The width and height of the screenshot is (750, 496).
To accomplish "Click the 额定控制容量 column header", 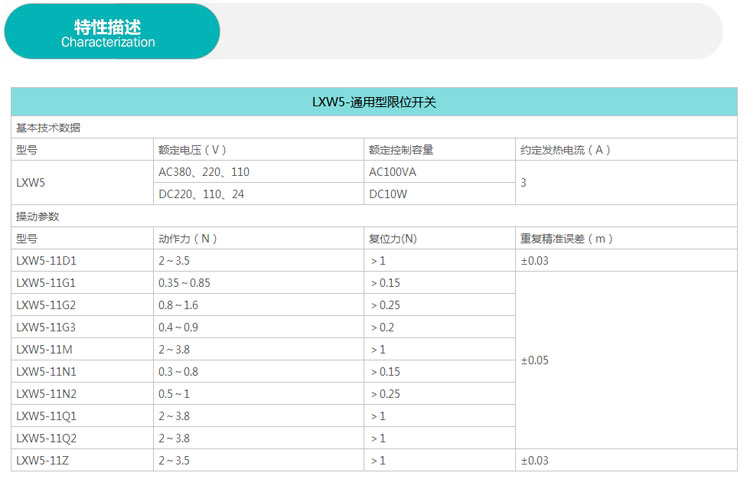I will (x=440, y=150).
